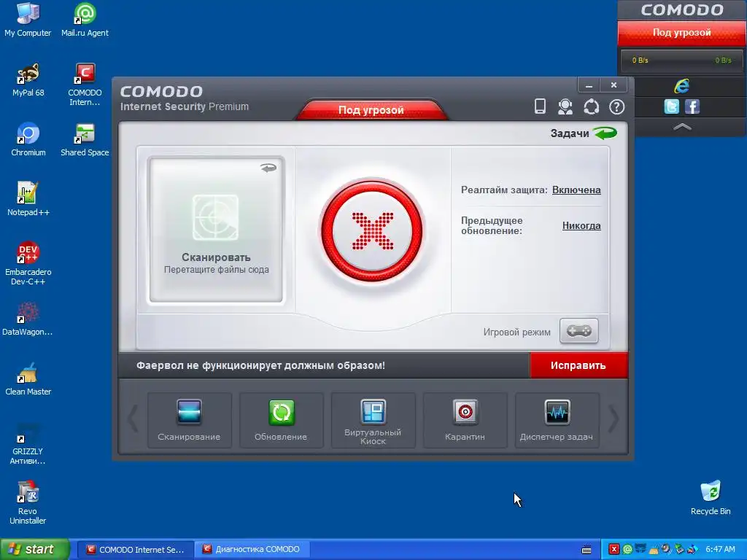This screenshot has height=560, width=747.
Task: Click the Включена realtime protection link
Action: click(x=576, y=190)
